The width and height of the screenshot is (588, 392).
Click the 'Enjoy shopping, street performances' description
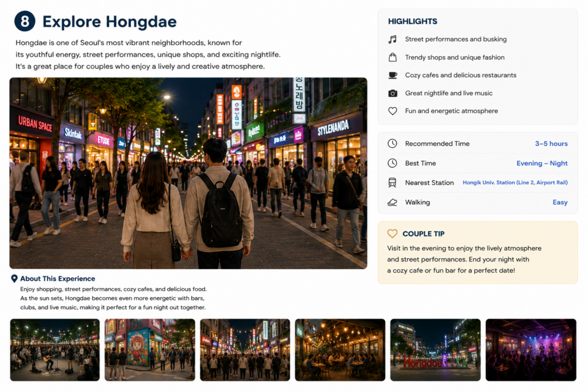pyautogui.click(x=113, y=298)
